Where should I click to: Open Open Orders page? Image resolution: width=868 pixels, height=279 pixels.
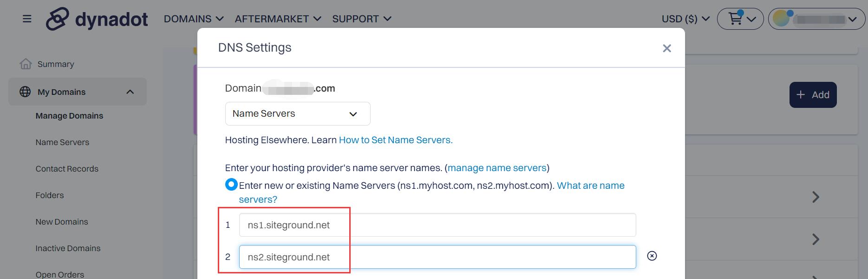tap(60, 274)
